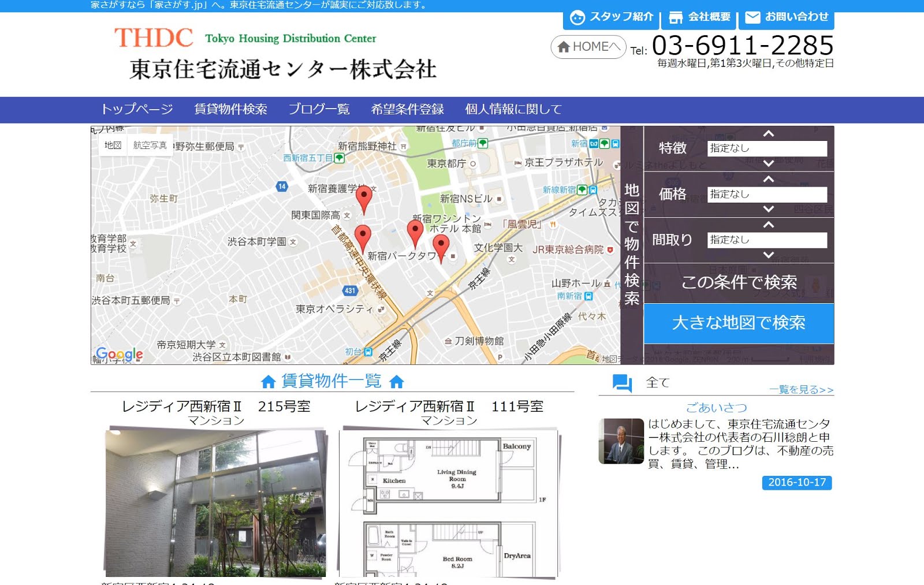
Task: Switch map to 航空写真 aerial view
Action: click(x=150, y=145)
